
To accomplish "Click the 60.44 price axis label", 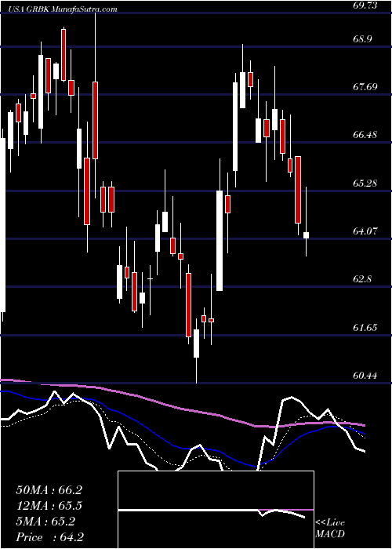I will click(x=366, y=376).
